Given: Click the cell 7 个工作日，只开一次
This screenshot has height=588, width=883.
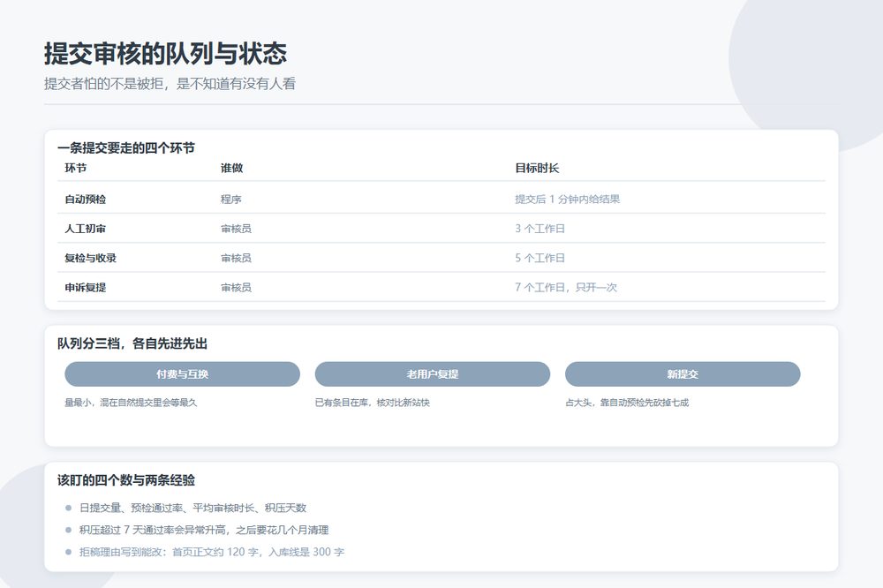Looking at the screenshot, I should (x=566, y=287).
